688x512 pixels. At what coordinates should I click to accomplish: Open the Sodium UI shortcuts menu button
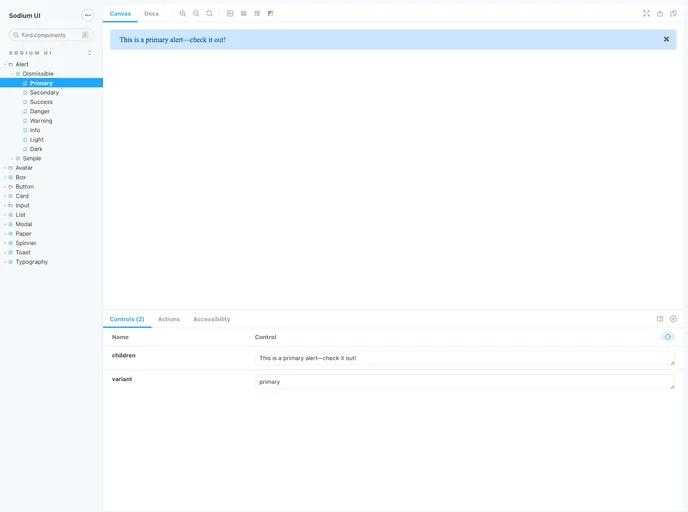click(88, 15)
